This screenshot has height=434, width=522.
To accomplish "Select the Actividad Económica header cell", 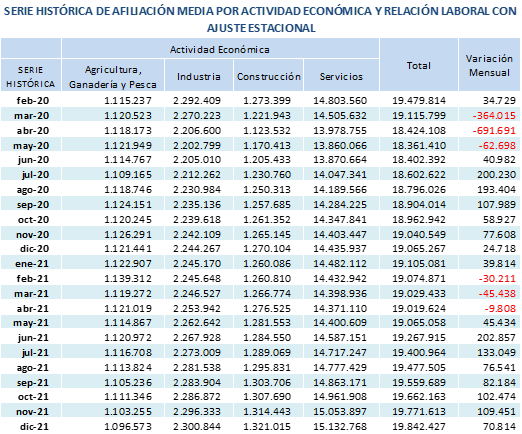I will tap(220, 49).
